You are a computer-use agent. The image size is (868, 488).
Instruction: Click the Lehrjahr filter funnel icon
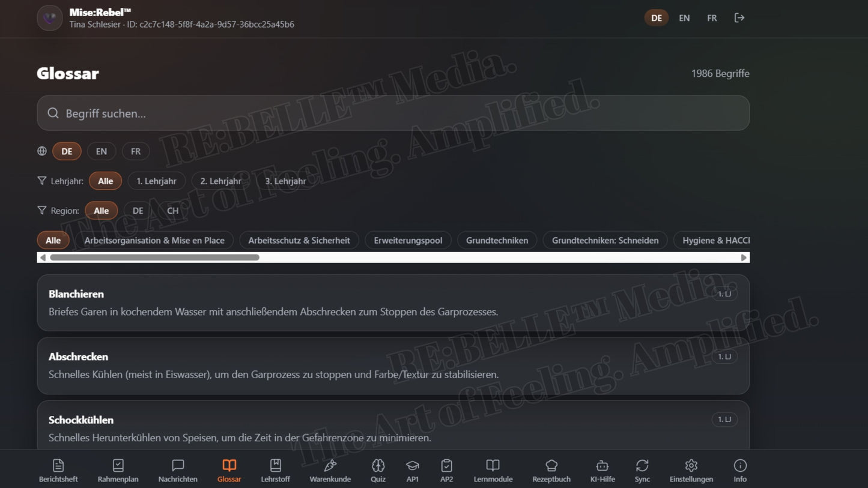42,181
